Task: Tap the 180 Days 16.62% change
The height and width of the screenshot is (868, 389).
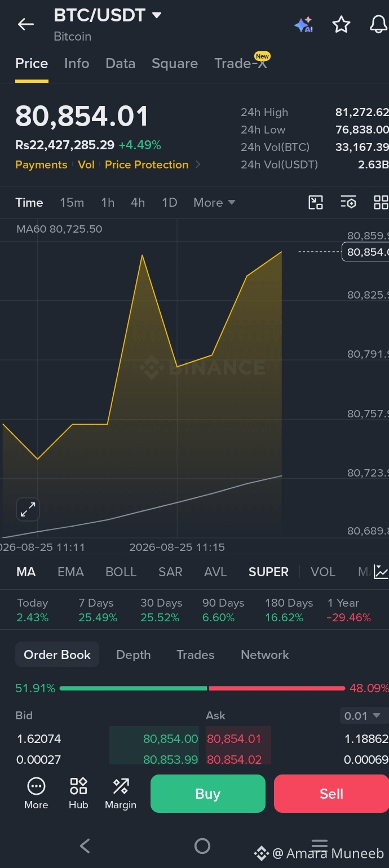Action: pos(289,610)
